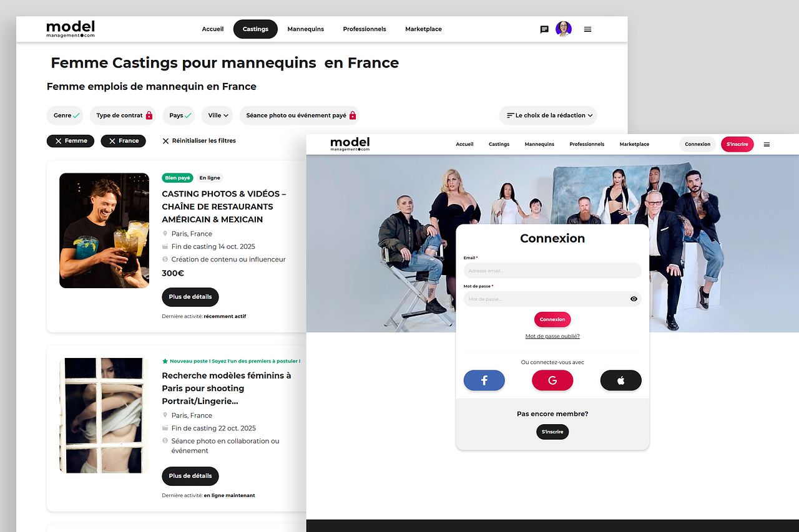Go to Mannequins in top navigation
Viewport: 799px width, 532px height.
pos(305,29)
